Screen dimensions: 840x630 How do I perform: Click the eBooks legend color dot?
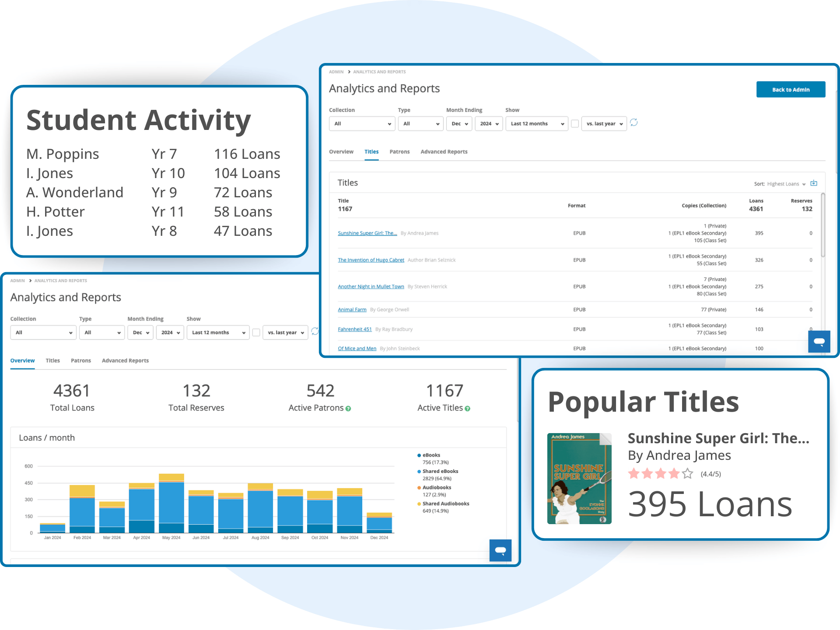pos(419,455)
